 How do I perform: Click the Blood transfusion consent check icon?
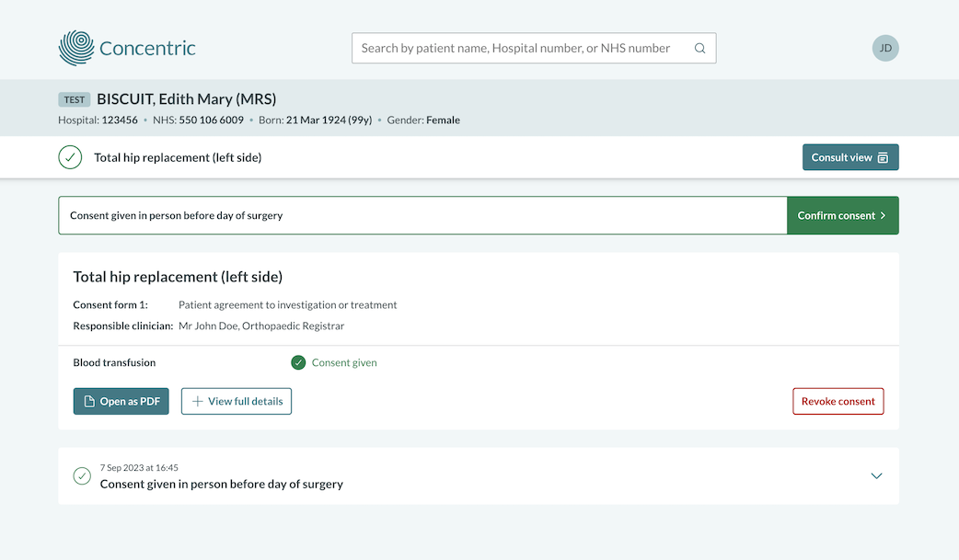(x=298, y=362)
